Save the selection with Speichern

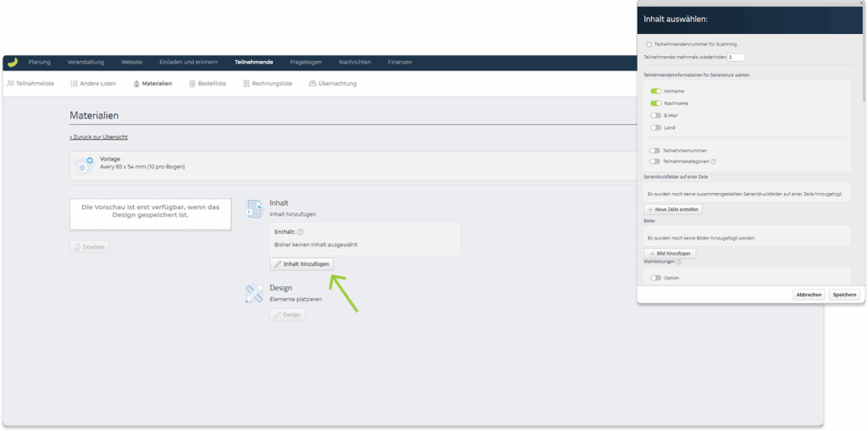pyautogui.click(x=843, y=295)
